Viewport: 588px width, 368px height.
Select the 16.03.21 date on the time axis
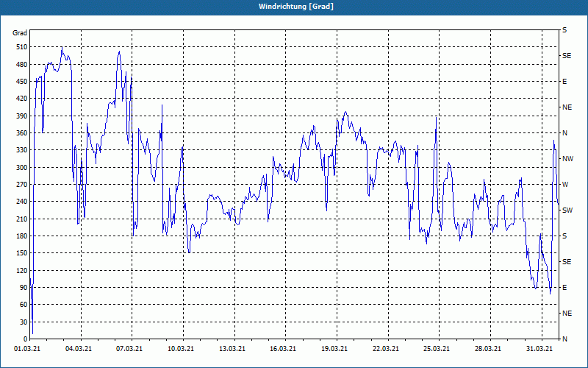(x=283, y=349)
